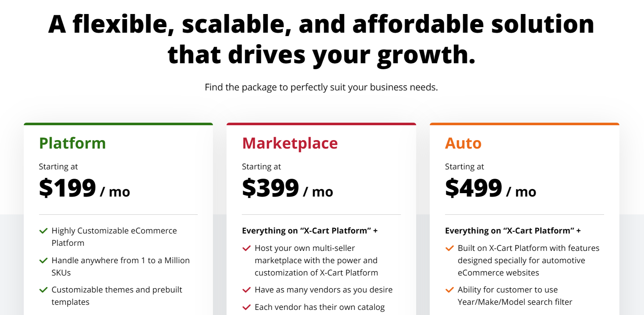
Task: Click green checkmark beside Customizable themes item
Action: point(43,290)
